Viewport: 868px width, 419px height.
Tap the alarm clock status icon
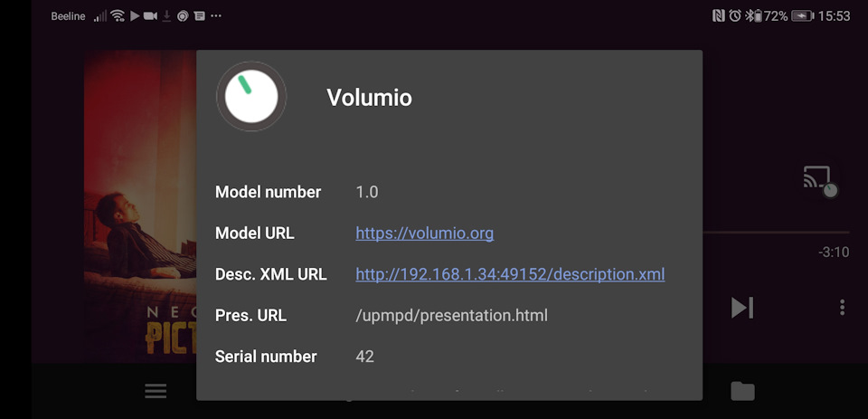[736, 15]
